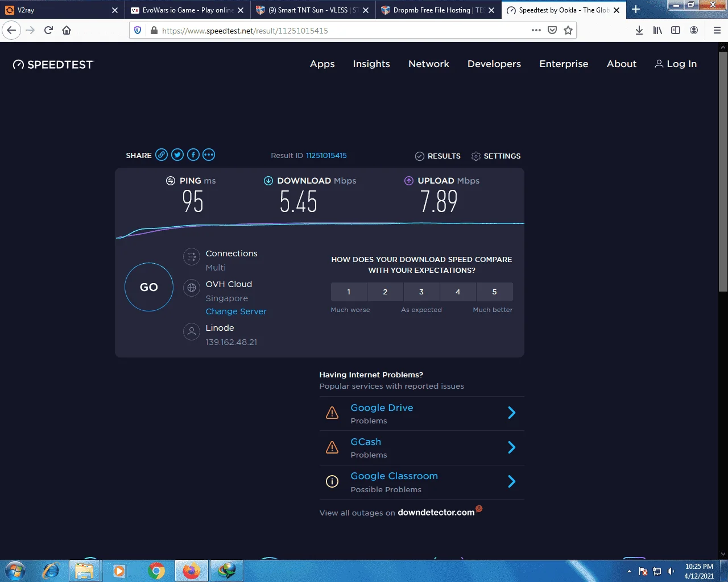Share the result on Twitter
The height and width of the screenshot is (582, 728).
[x=177, y=155]
